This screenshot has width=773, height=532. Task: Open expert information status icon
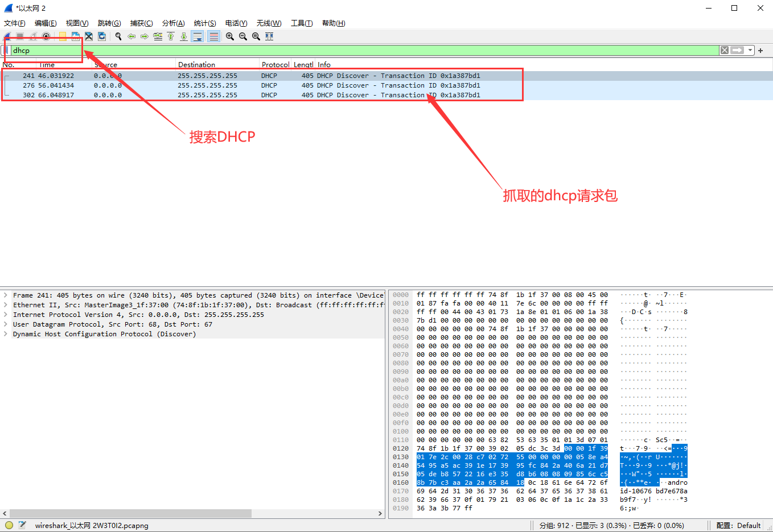tap(9, 525)
